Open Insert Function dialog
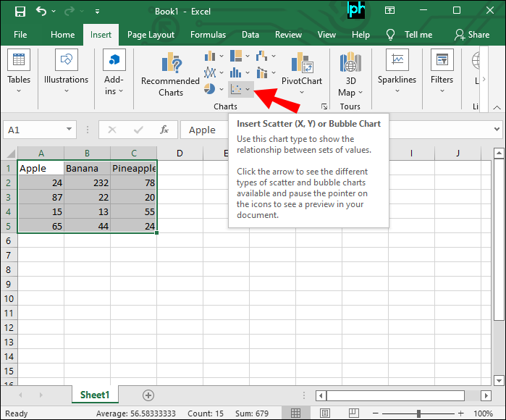Image resolution: width=506 pixels, height=420 pixels. point(164,130)
